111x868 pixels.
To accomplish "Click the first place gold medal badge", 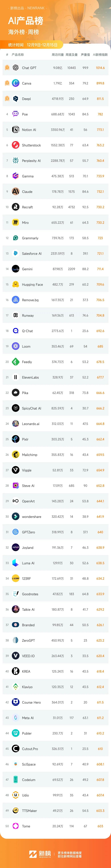I will click(7, 68).
